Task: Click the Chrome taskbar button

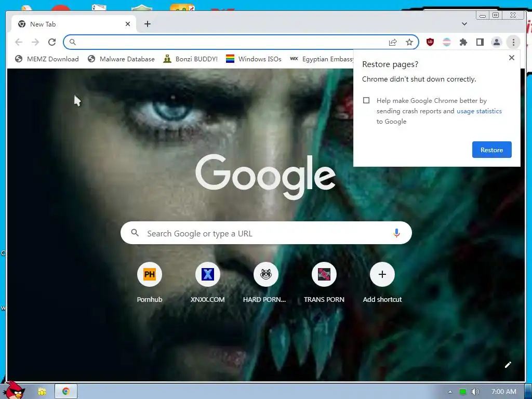Action: click(66, 392)
